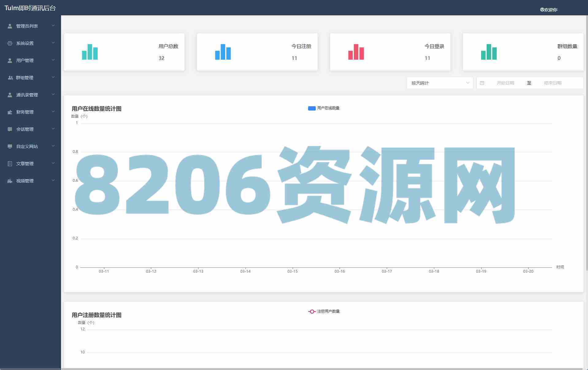Viewport: 588px width, 370px height.
Task: Click the 自定义网站 monitor icon
Action: click(x=10, y=146)
